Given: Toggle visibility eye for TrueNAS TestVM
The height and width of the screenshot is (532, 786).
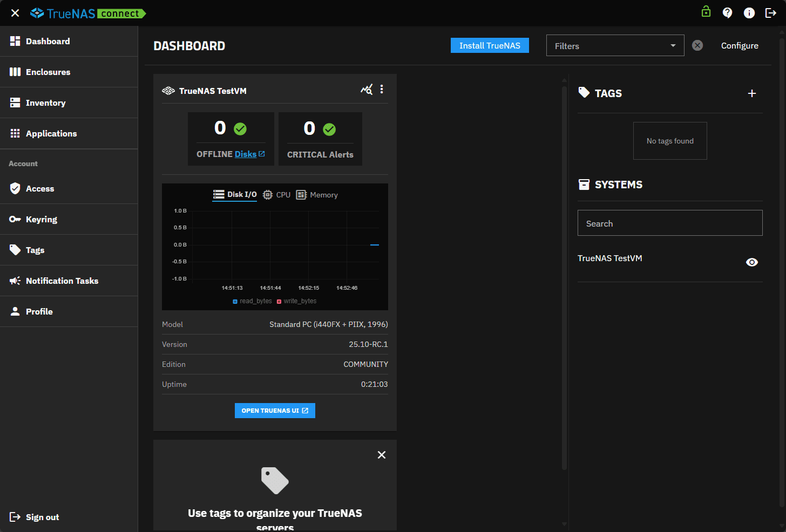Looking at the screenshot, I should (752, 262).
